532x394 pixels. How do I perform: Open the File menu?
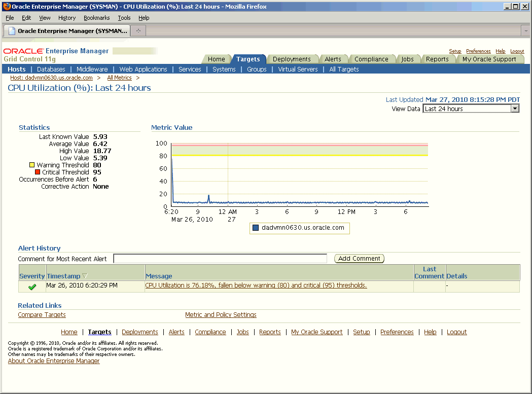pos(10,18)
